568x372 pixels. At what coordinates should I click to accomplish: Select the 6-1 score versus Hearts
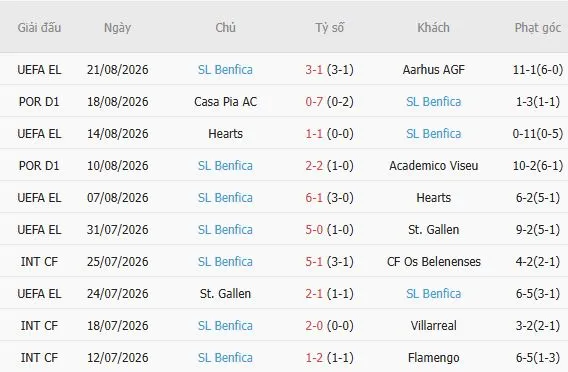[314, 198]
